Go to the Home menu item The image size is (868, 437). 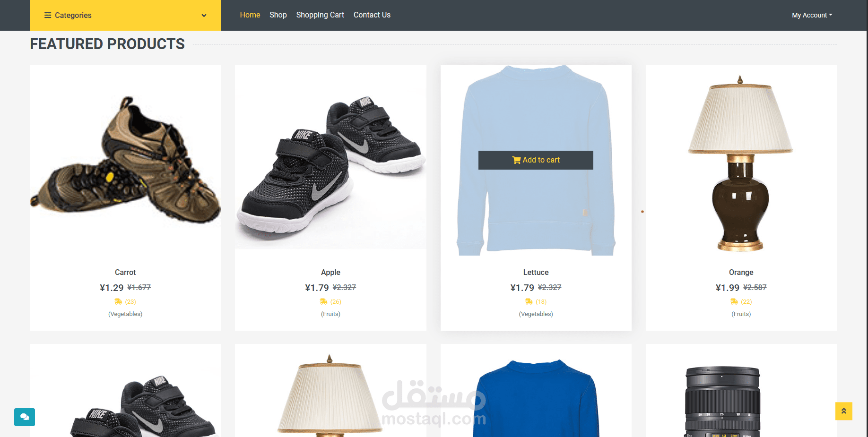pyautogui.click(x=250, y=15)
